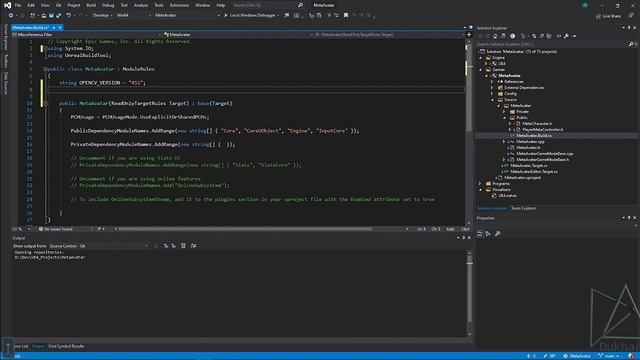Image resolution: width=640 pixels, height=360 pixels.
Task: Open the solution platform Win64 dropdown
Action: point(134,16)
